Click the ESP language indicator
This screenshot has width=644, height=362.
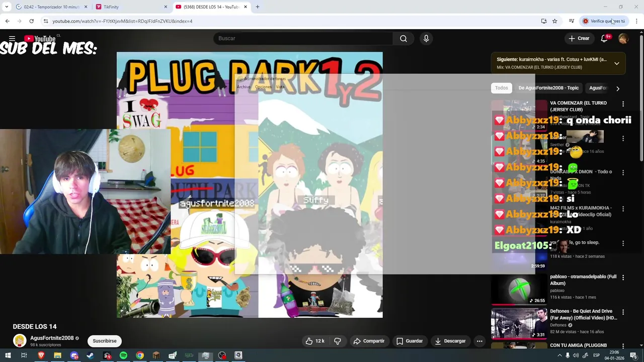click(596, 355)
